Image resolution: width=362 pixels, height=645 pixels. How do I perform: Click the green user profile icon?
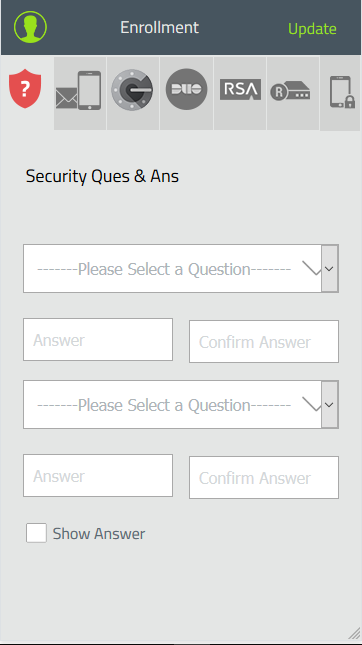[30, 27]
